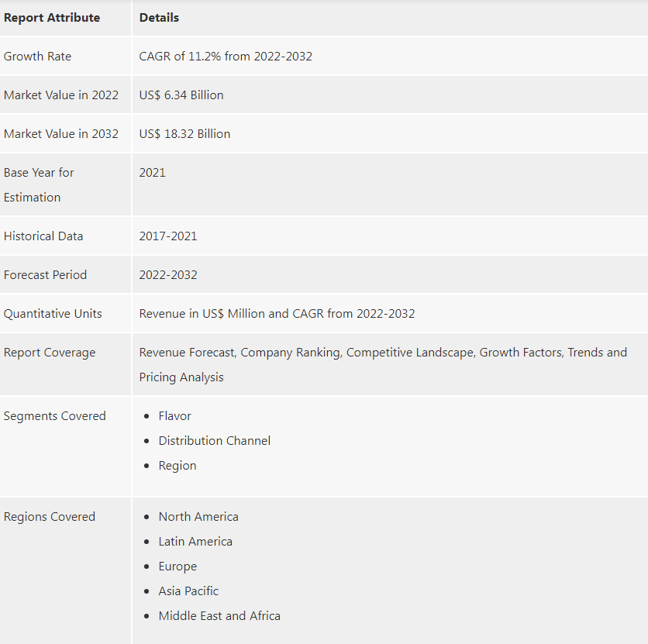Click the "Report Attribute" column header
Viewport: 648px width, 644px height.
pyautogui.click(x=52, y=17)
